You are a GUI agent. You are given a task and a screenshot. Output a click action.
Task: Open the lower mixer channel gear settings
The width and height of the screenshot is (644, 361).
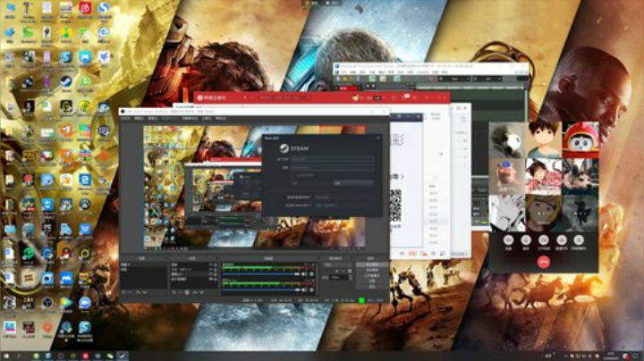coord(312,290)
